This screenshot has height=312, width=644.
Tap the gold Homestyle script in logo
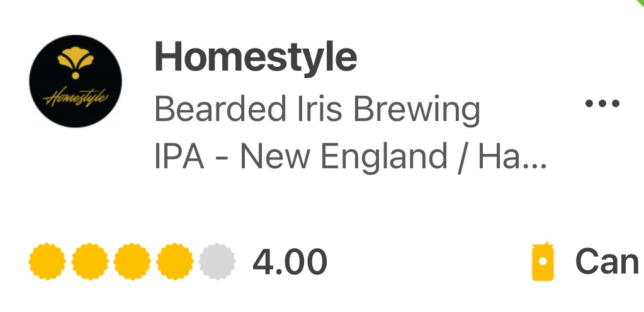[x=75, y=98]
